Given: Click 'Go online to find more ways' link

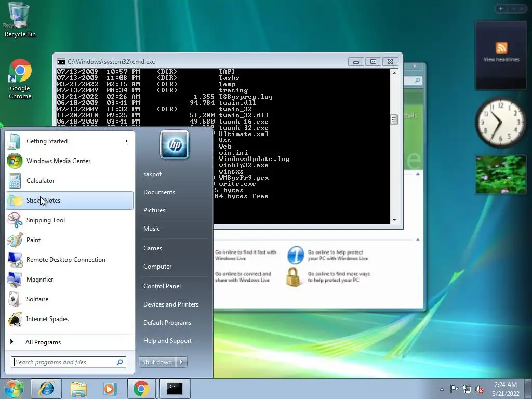Looking at the screenshot, I should [339, 277].
